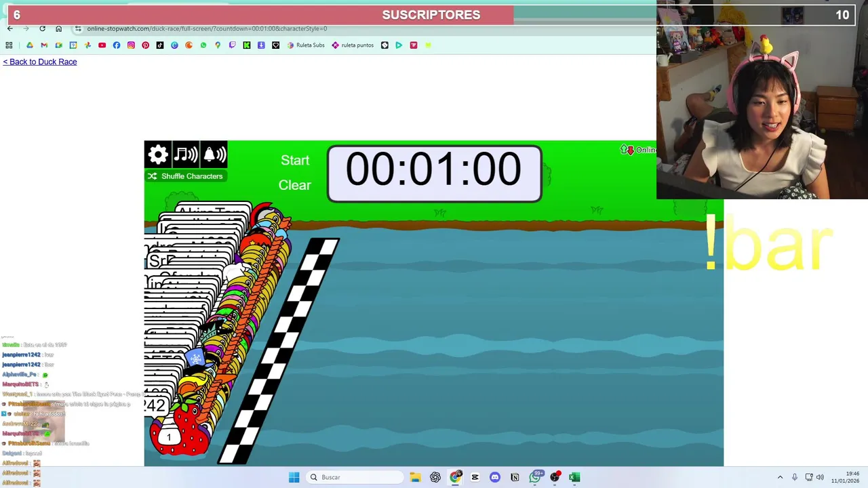Screen dimensions: 868x488
Task: Open the Back to Duck Race link
Action: click(x=40, y=62)
